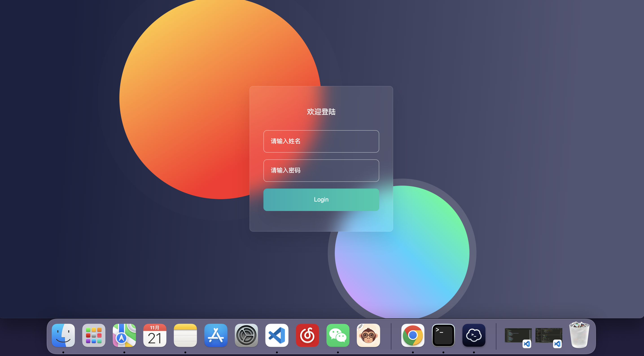The image size is (644, 356).
Task: Open the Trash
Action: point(579,335)
